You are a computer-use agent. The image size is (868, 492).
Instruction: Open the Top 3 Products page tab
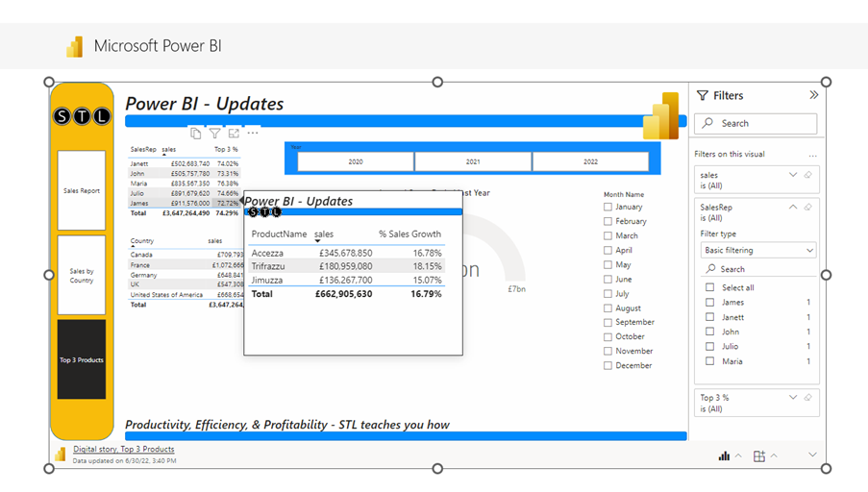82,359
